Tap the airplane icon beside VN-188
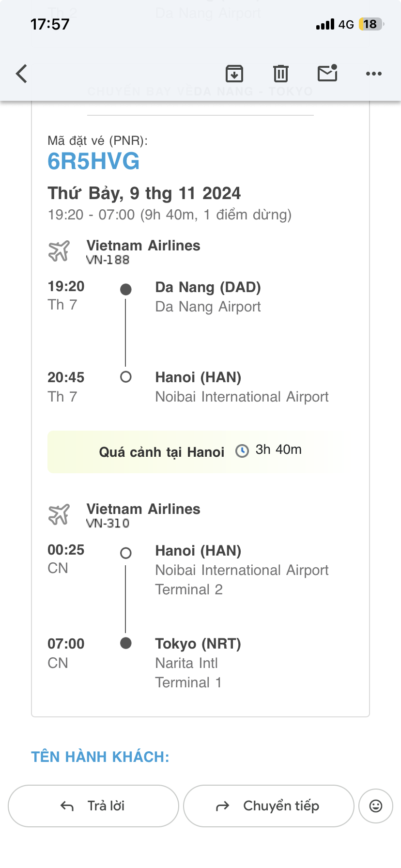The width and height of the screenshot is (401, 868). (59, 251)
